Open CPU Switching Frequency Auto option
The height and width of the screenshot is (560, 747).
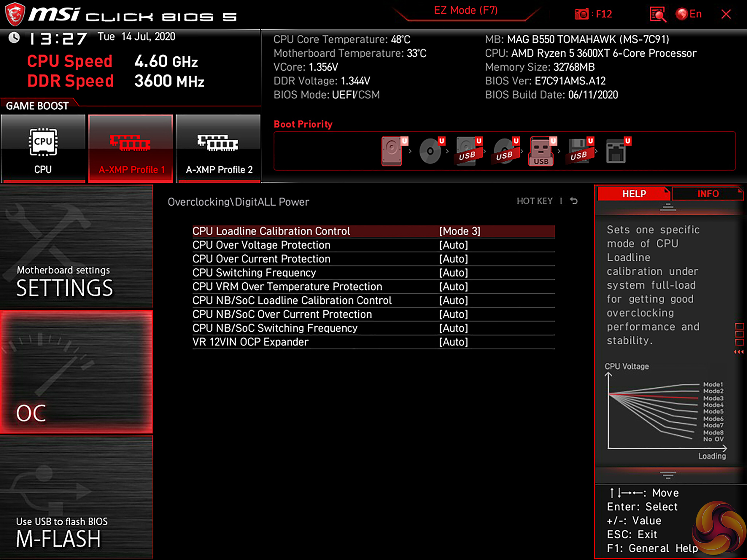pos(454,273)
